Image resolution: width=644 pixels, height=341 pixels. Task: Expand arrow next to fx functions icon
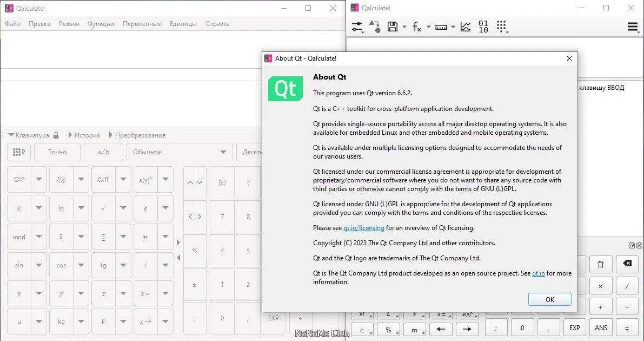[428, 27]
